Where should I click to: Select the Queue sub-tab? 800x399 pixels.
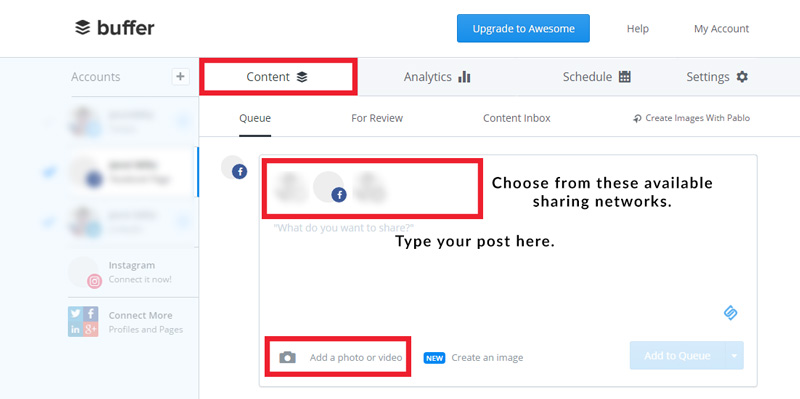(x=255, y=118)
